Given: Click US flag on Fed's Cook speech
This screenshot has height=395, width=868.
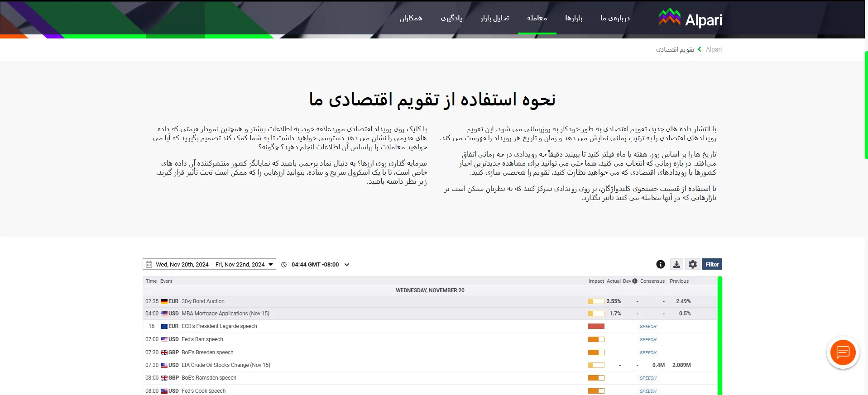Looking at the screenshot, I should point(164,391).
